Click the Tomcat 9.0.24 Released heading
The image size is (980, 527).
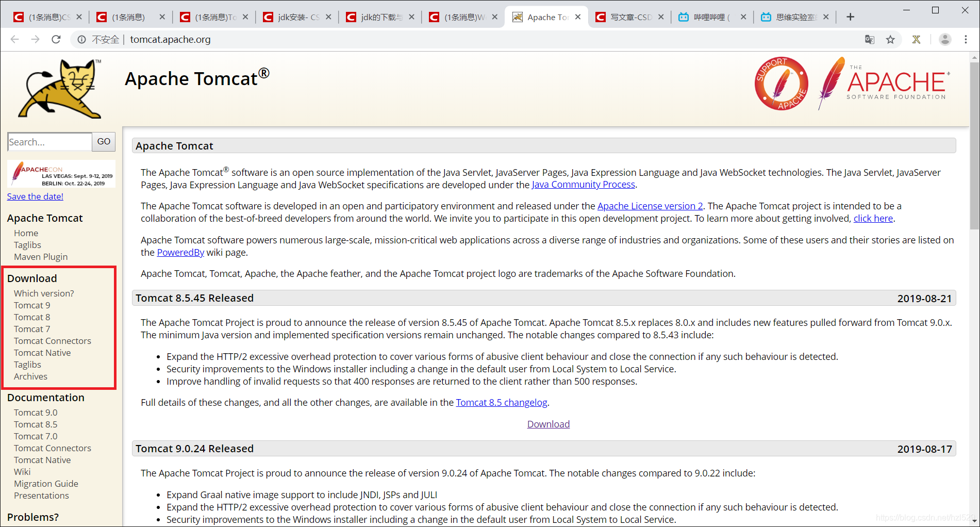194,449
